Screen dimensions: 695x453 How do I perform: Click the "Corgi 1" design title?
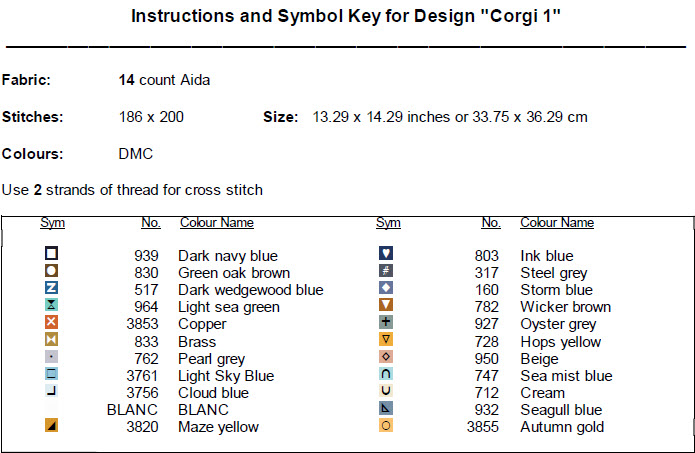click(347, 17)
